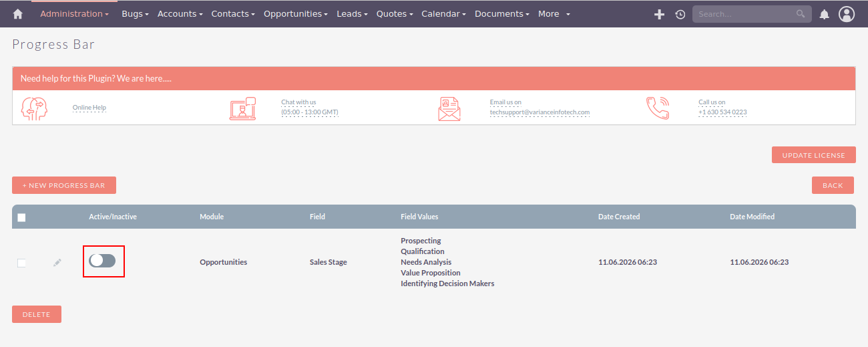
Task: Expand the Quotes menu
Action: click(x=395, y=14)
